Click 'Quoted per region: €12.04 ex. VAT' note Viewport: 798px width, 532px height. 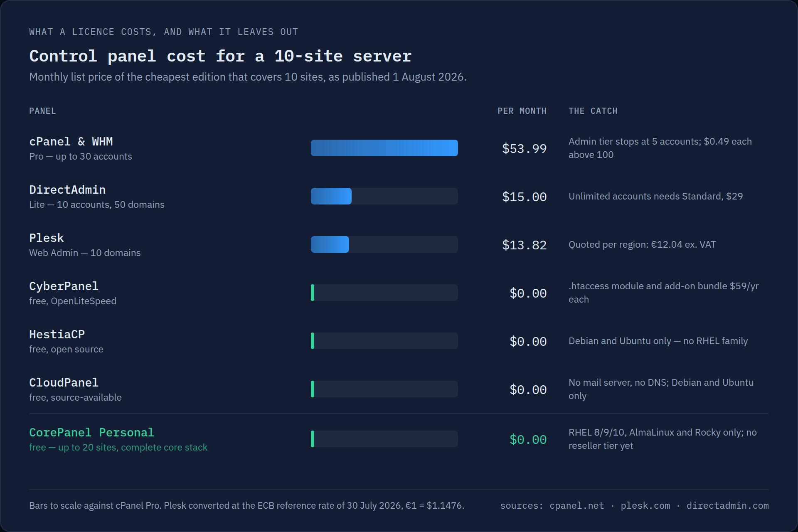coord(642,244)
